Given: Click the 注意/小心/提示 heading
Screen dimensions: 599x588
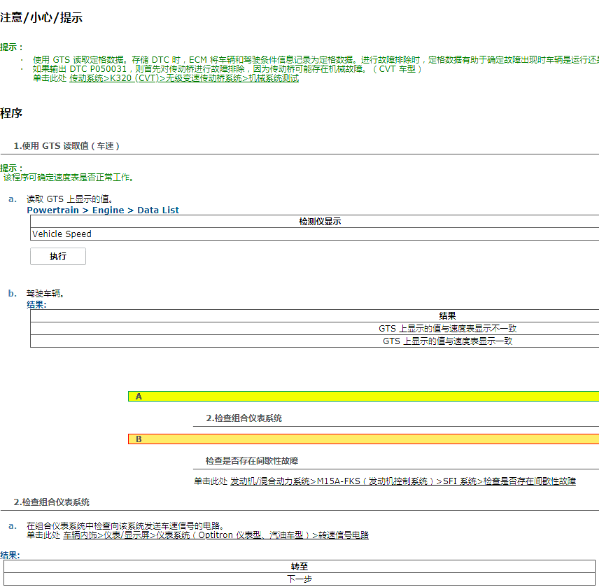Looking at the screenshot, I should 41,18.
